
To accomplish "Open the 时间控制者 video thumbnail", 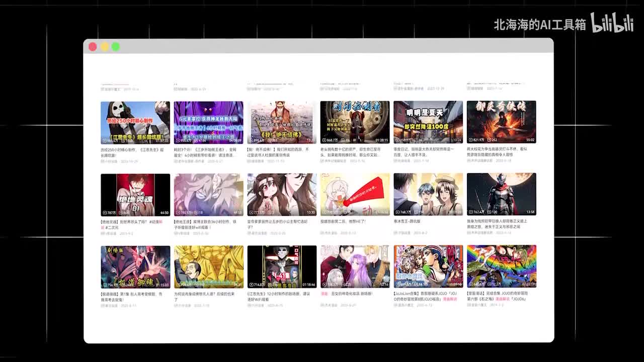I will pyautogui.click(x=355, y=122).
